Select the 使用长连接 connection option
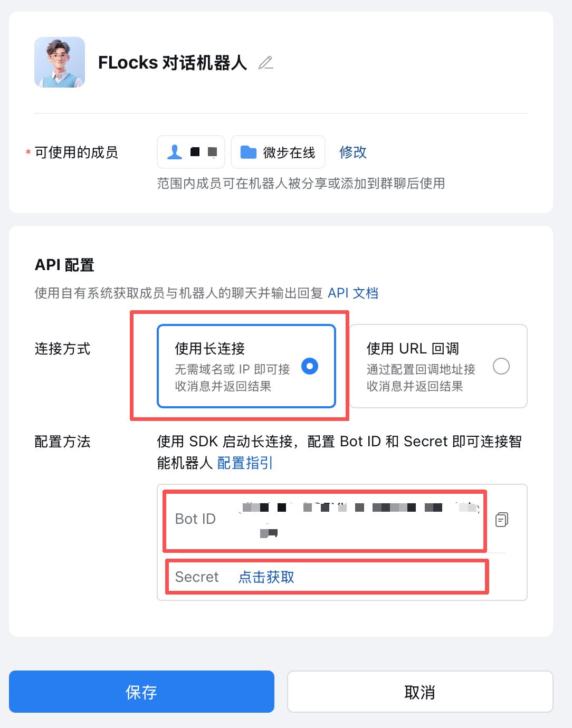This screenshot has height=728, width=572. pos(245,366)
